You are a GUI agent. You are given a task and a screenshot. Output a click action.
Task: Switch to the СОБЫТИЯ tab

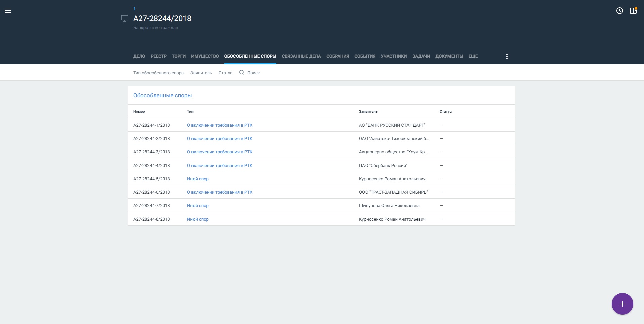point(365,56)
